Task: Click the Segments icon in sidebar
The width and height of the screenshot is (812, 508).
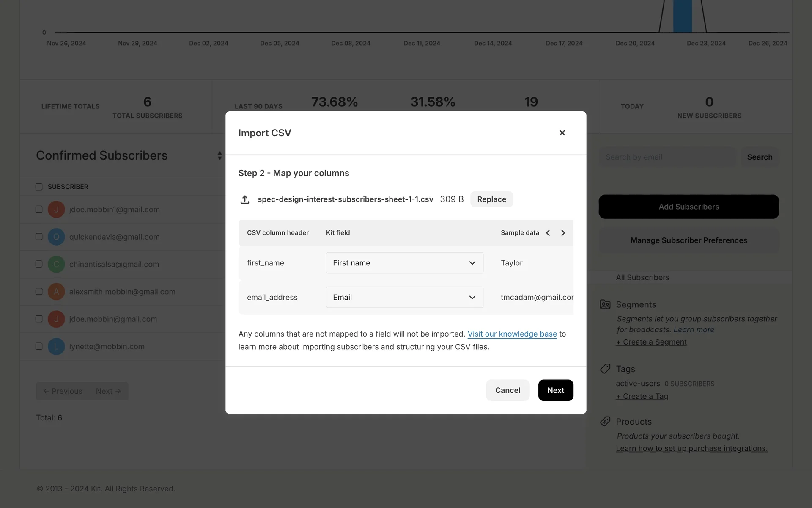Action: (605, 304)
